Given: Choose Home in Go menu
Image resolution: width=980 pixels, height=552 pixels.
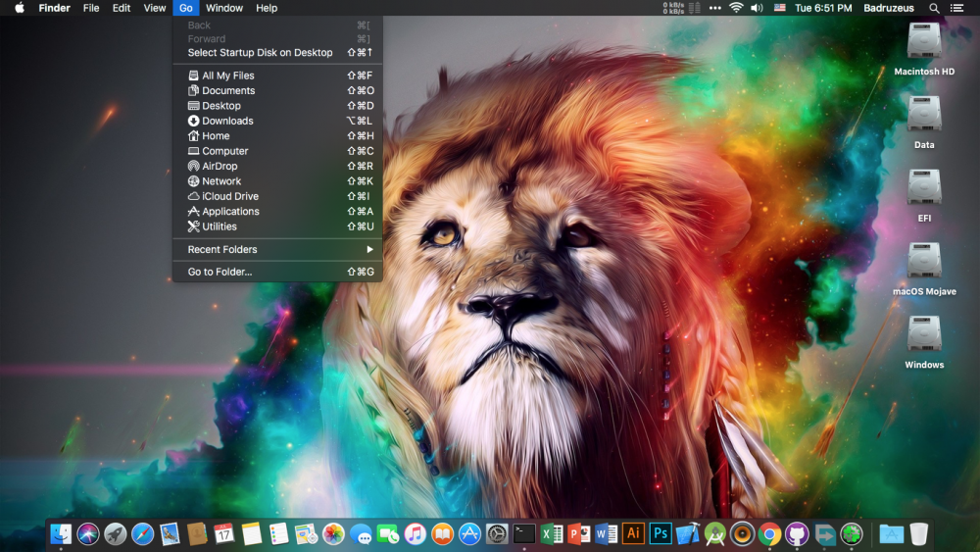Looking at the screenshot, I should click(277, 135).
